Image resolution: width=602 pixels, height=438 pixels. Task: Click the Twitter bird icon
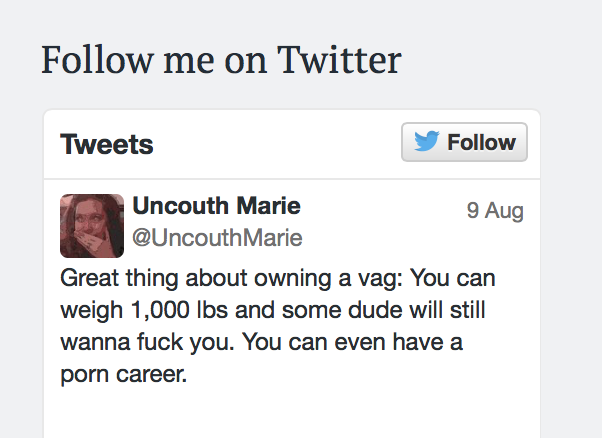tap(427, 143)
